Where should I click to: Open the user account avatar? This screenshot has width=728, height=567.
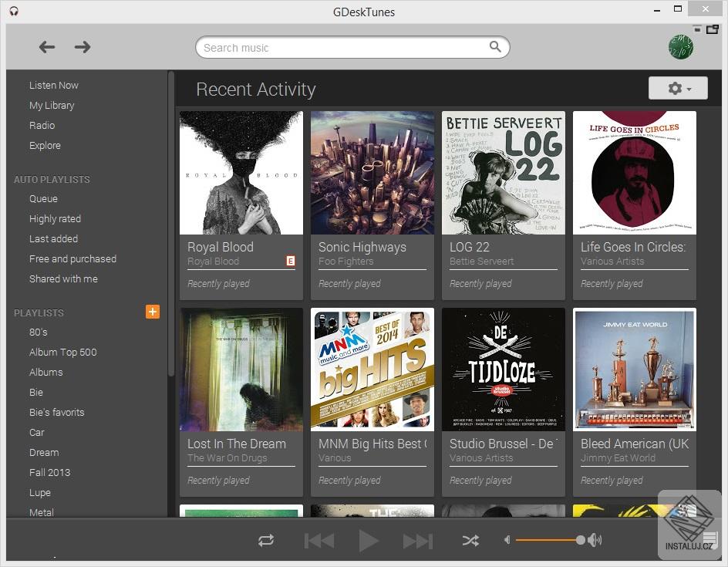[681, 47]
